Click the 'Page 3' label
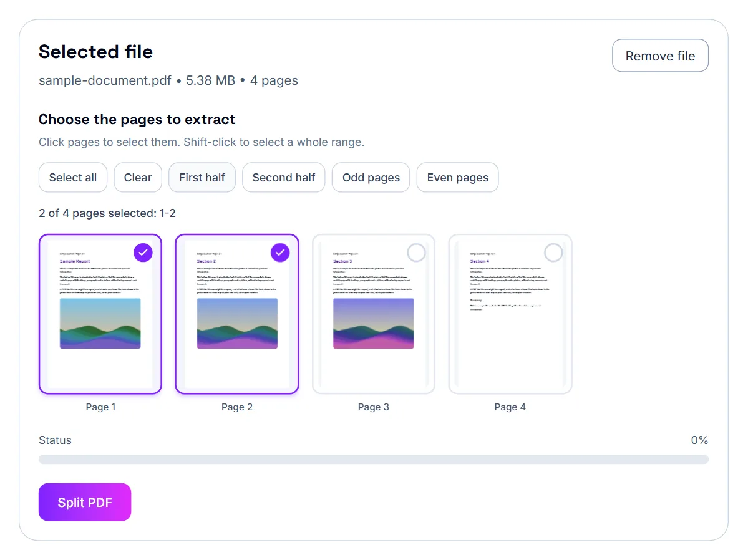 point(374,407)
